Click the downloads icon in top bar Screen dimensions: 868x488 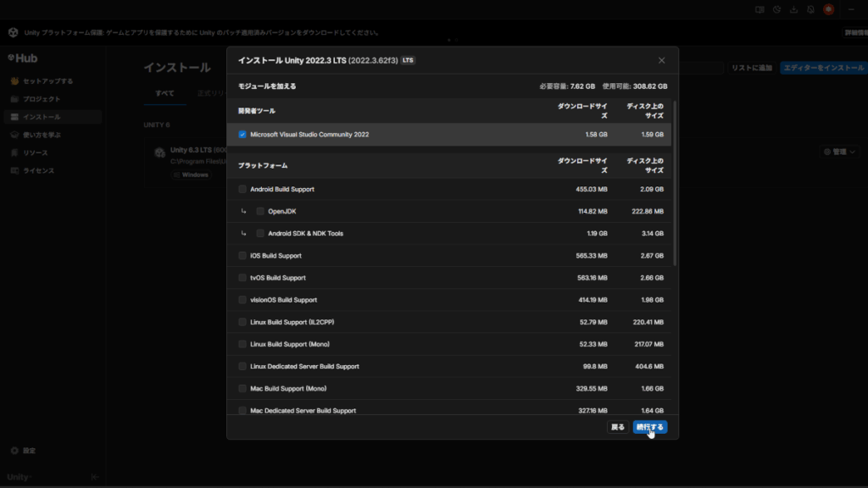point(793,9)
